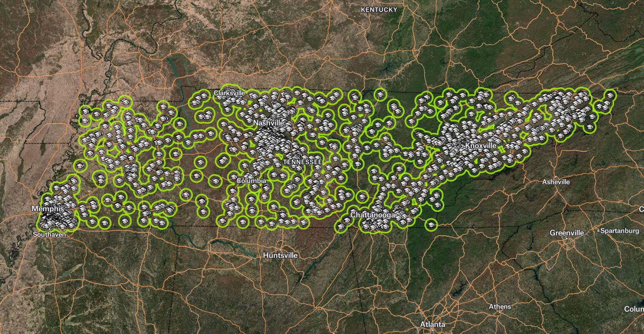Screen dimensions: 644x334
Task: Click the Knoxville city label
Action: 481,145
